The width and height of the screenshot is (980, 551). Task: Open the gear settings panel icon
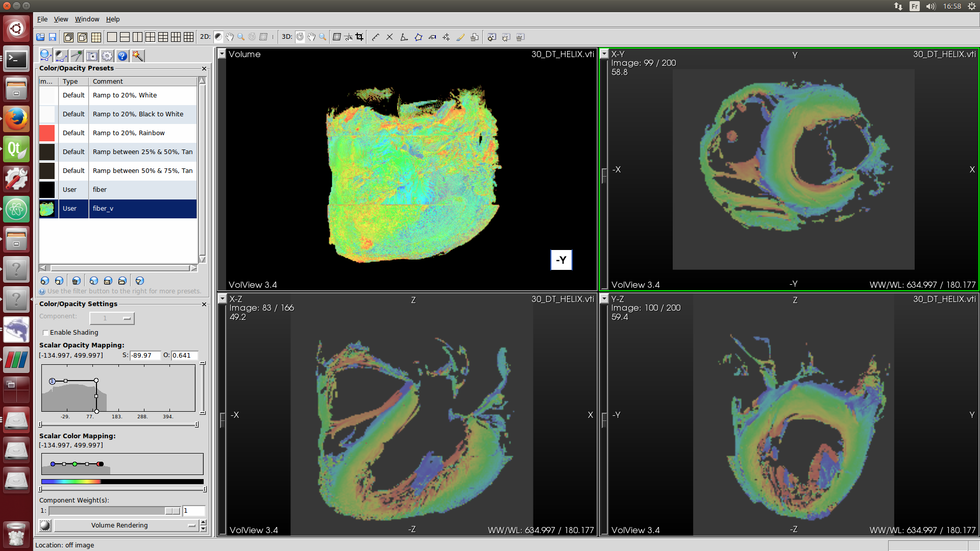(107, 56)
